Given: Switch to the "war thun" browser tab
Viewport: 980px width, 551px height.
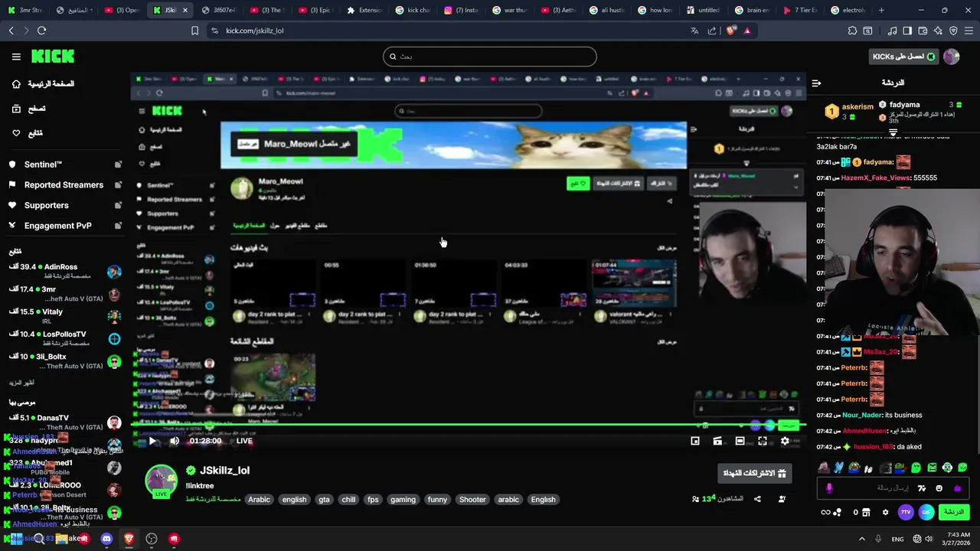Looking at the screenshot, I should [x=511, y=10].
